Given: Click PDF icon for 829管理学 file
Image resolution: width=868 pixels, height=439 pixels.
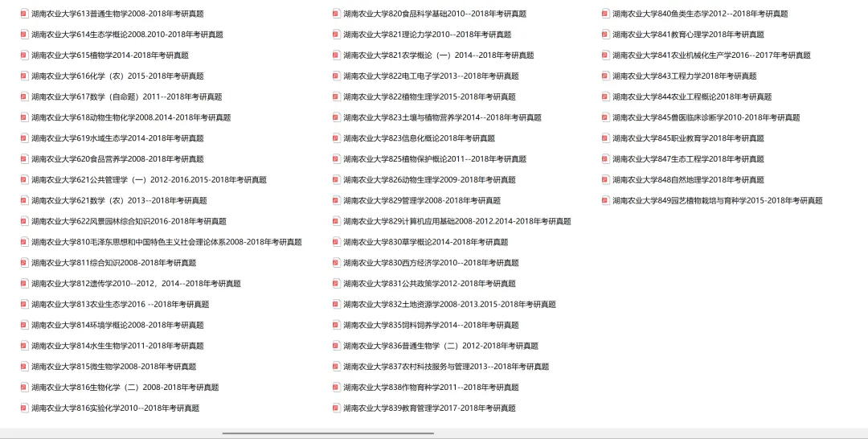Looking at the screenshot, I should pyautogui.click(x=336, y=200).
